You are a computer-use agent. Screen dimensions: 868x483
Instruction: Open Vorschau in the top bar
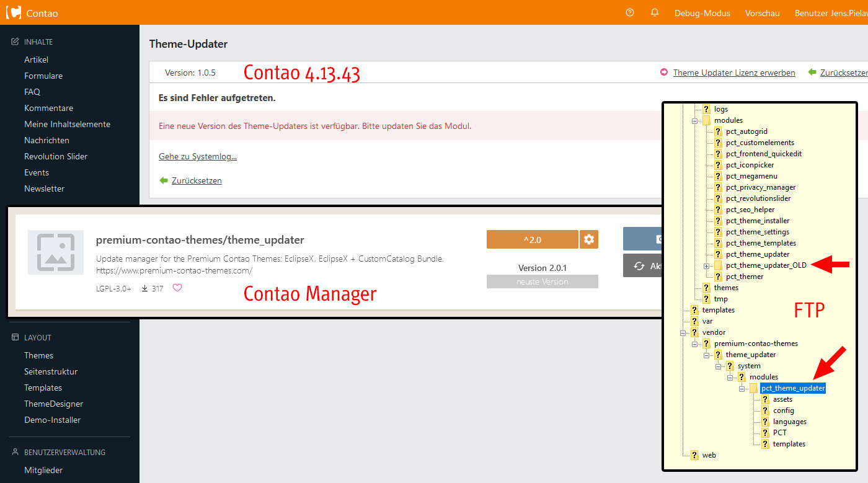coord(762,13)
